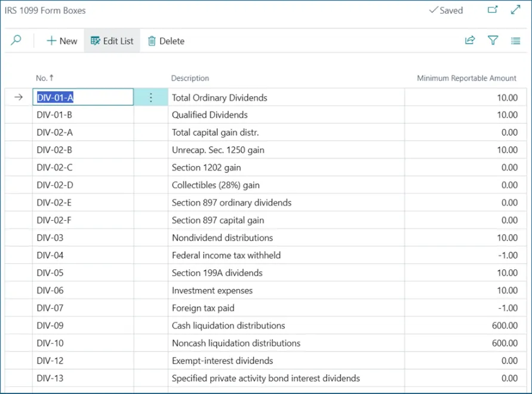Open Minimum Reportable Amount column header
This screenshot has width=532, height=394.
coord(466,78)
